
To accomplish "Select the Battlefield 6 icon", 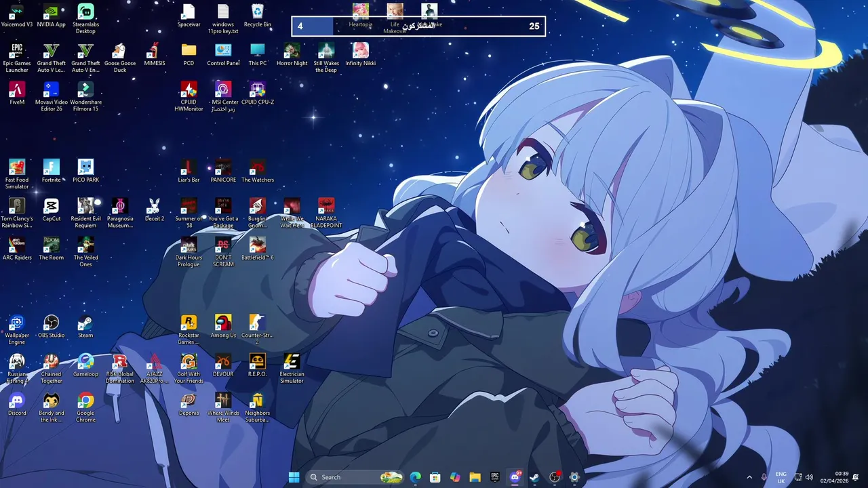I will pyautogui.click(x=258, y=249).
